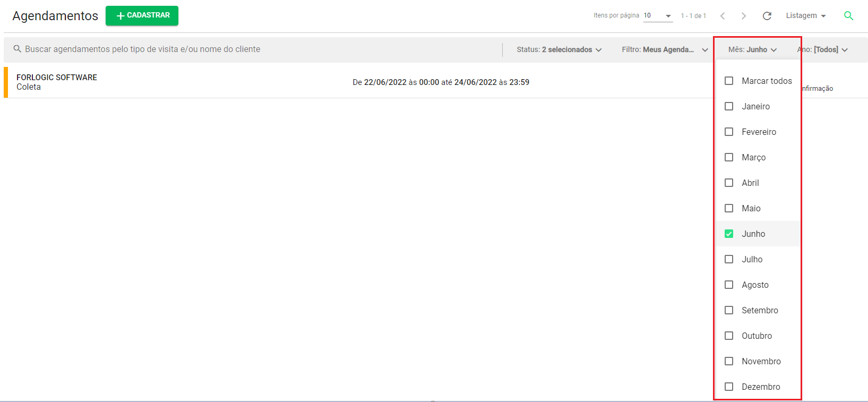Click the refresh list icon
868x402 pixels.
tap(767, 16)
